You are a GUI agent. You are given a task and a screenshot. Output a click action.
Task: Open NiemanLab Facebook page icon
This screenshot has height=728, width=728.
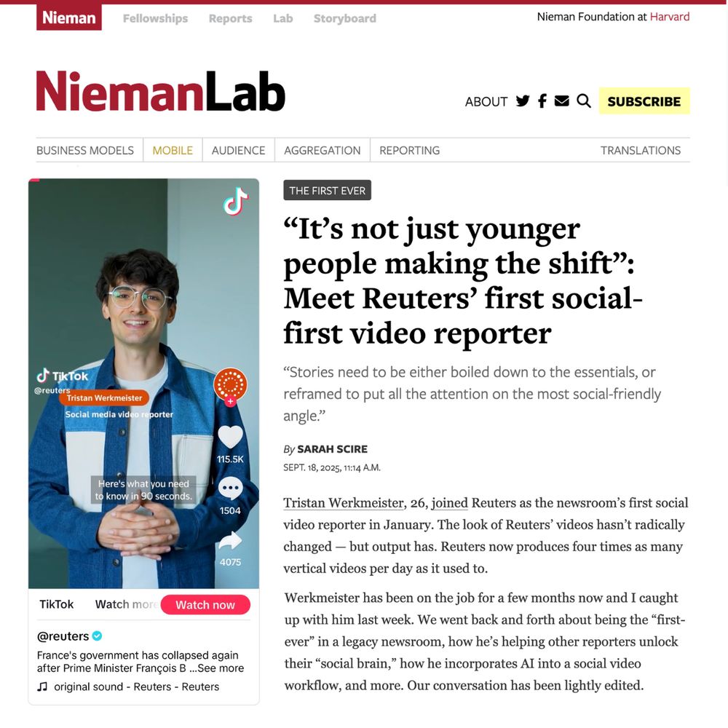coord(542,100)
